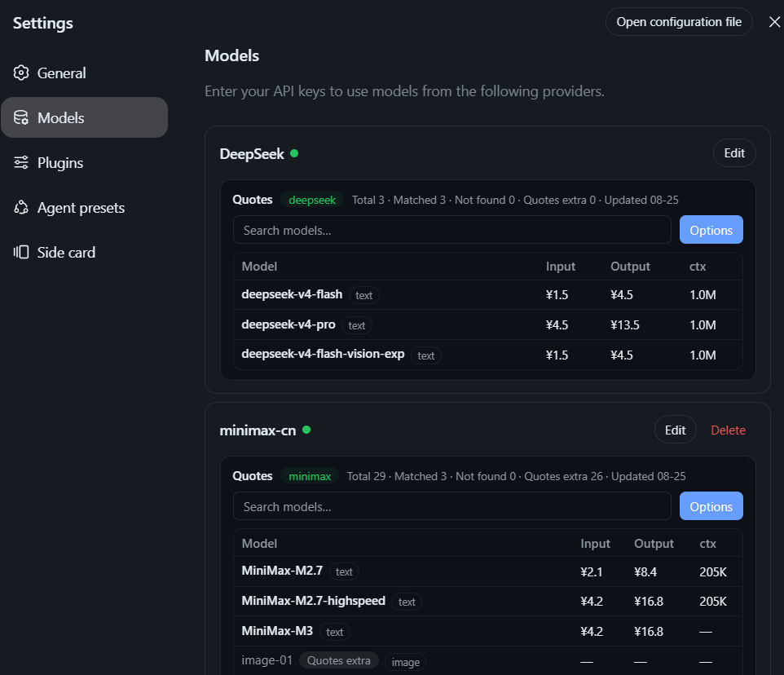Click the DeepSeek quotes summary 'Total 3 · Matched 3'
Viewport: 784px width, 675px height.
[399, 200]
